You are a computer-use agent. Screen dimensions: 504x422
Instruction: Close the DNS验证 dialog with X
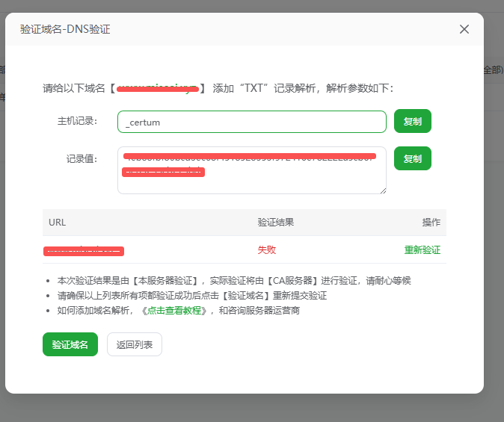tap(464, 29)
